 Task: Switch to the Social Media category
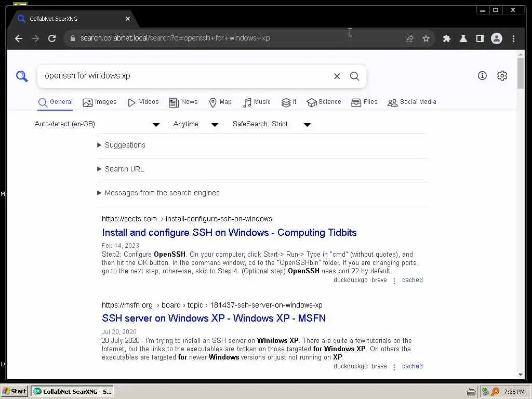click(x=412, y=102)
